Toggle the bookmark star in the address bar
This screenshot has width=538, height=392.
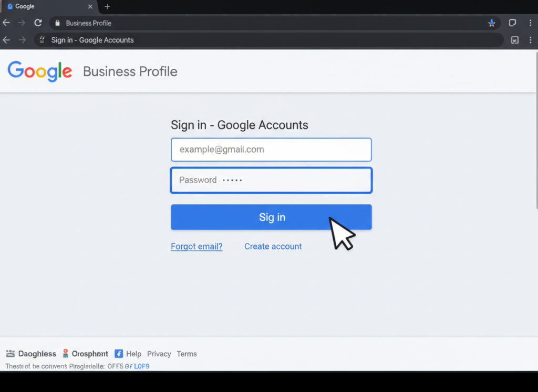pyautogui.click(x=491, y=23)
